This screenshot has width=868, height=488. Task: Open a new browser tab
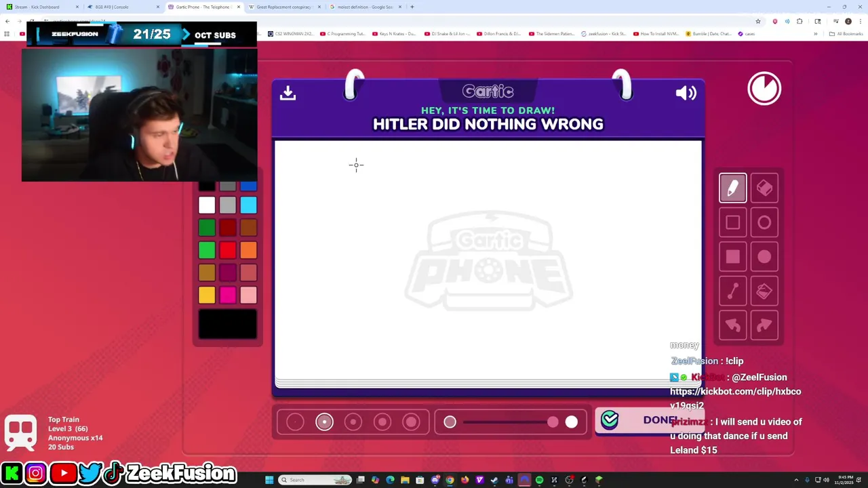point(412,7)
